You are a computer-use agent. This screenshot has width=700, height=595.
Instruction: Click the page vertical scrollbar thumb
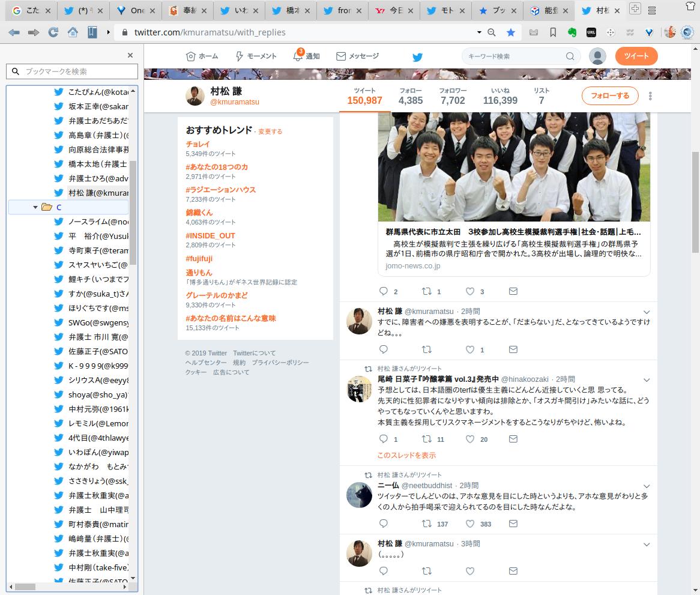695,202
